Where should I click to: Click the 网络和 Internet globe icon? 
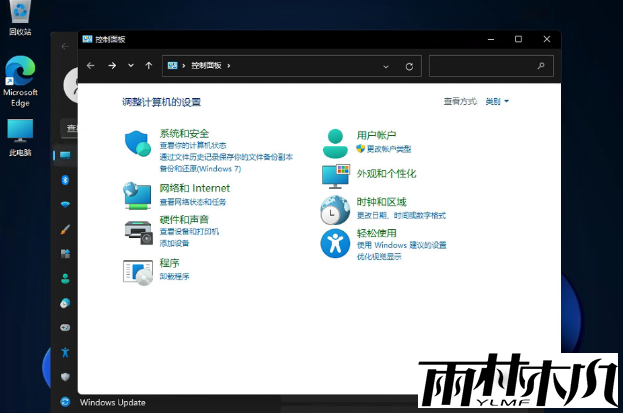pyautogui.click(x=137, y=192)
